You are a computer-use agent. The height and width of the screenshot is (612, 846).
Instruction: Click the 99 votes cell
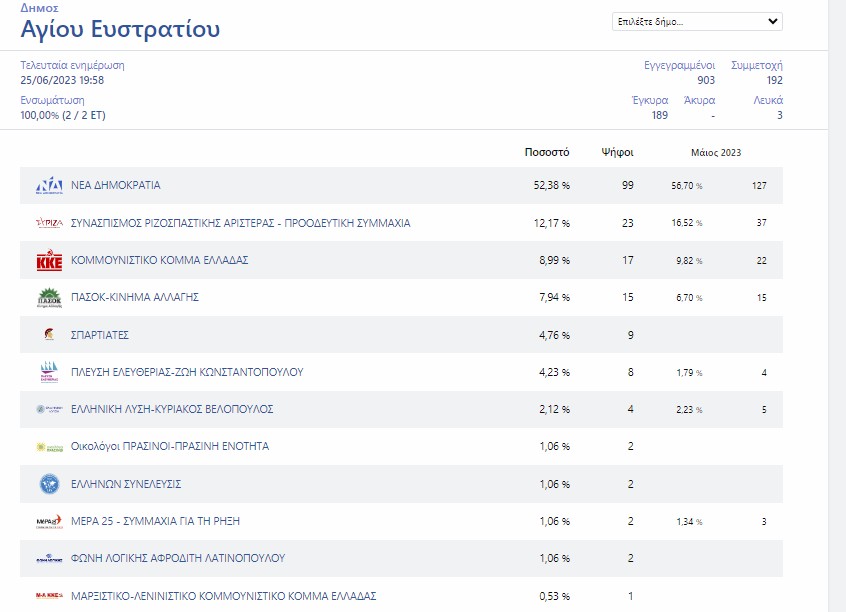click(627, 185)
